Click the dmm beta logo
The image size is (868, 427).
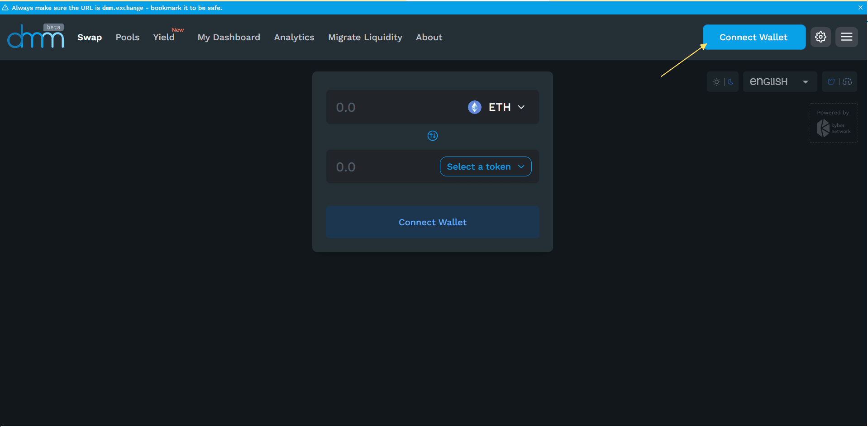pyautogui.click(x=36, y=36)
